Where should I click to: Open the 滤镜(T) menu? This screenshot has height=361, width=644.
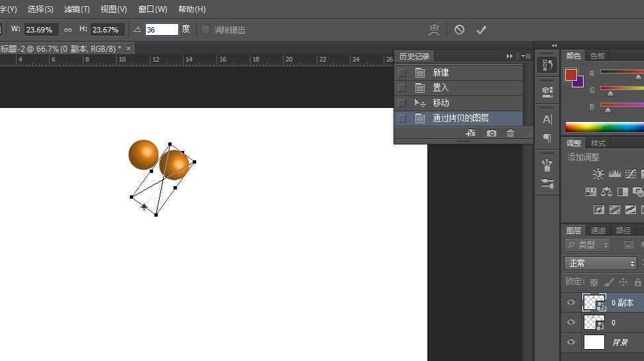click(x=77, y=9)
